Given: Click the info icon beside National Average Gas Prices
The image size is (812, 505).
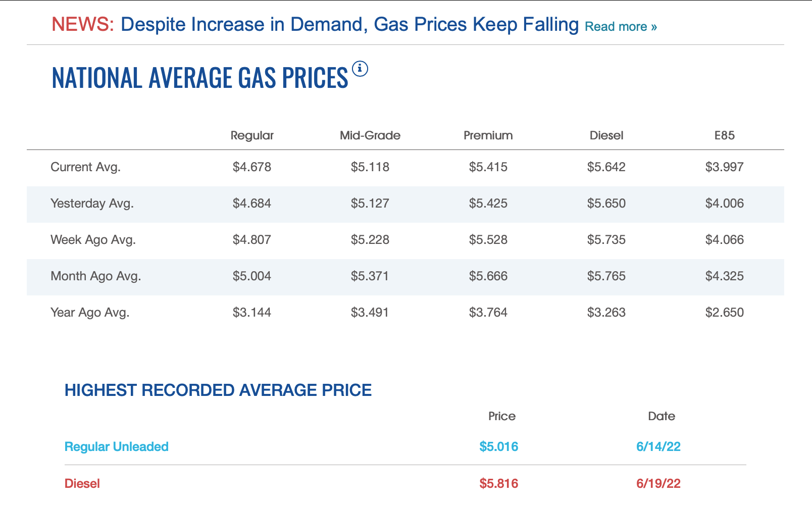Looking at the screenshot, I should tap(360, 69).
